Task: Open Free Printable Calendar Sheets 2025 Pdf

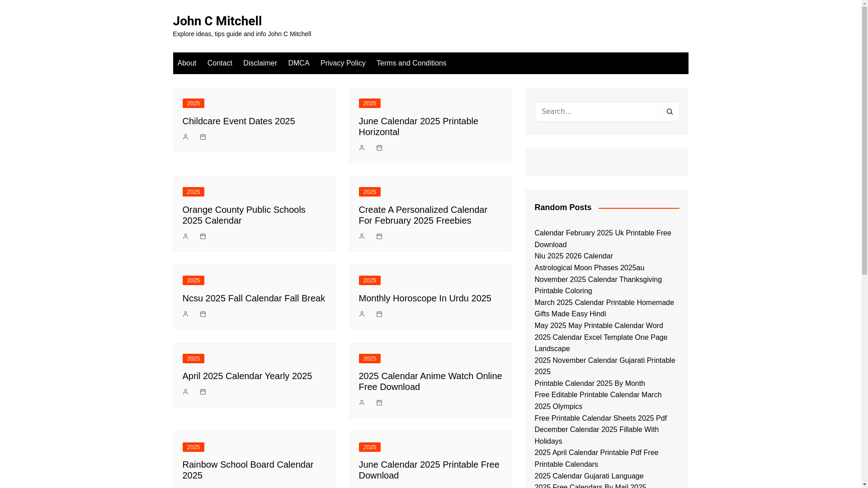Action: pos(600,418)
